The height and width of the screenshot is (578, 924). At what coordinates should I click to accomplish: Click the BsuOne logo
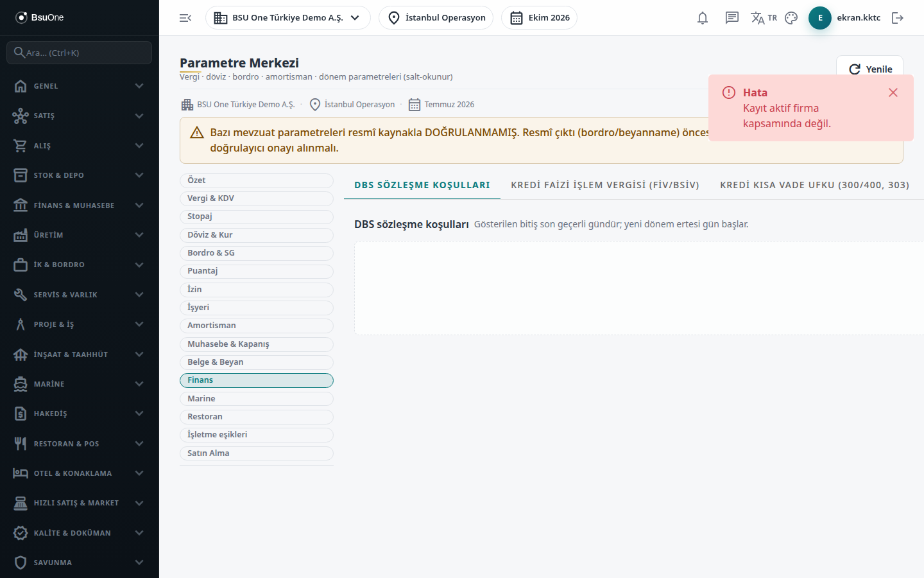coord(39,17)
